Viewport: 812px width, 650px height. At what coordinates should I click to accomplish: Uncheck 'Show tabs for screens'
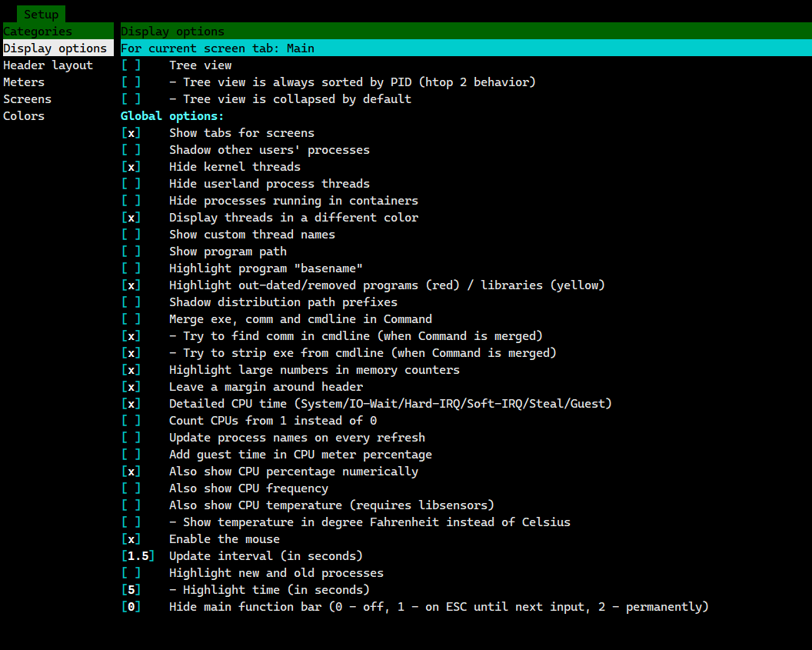coord(131,133)
